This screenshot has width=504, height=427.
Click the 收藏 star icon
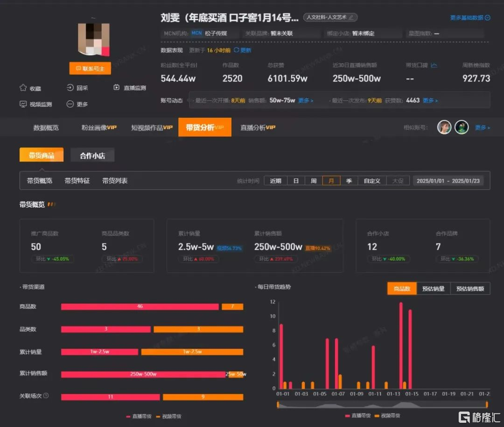[x=23, y=88]
